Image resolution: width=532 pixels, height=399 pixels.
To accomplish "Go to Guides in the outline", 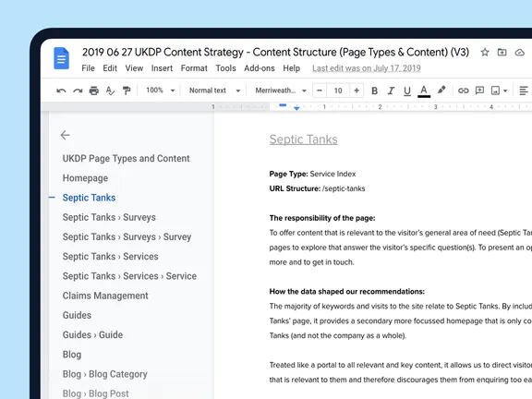I will click(77, 315).
